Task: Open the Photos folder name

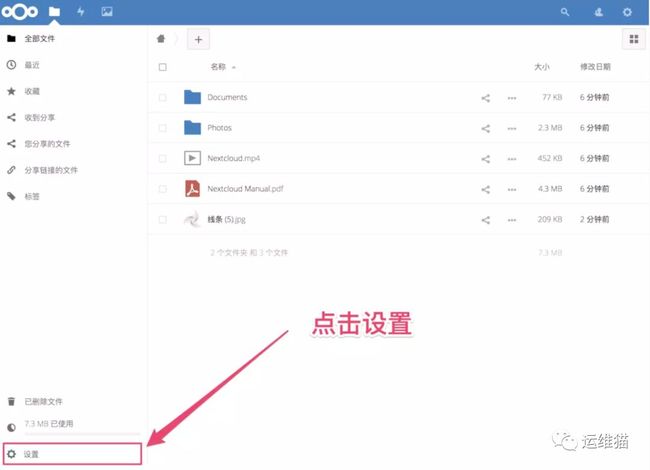Action: pos(220,128)
